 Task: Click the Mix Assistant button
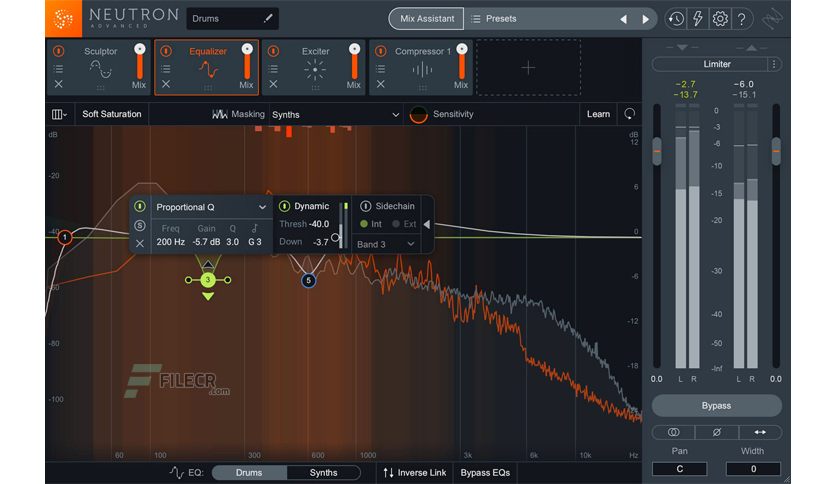tap(427, 19)
